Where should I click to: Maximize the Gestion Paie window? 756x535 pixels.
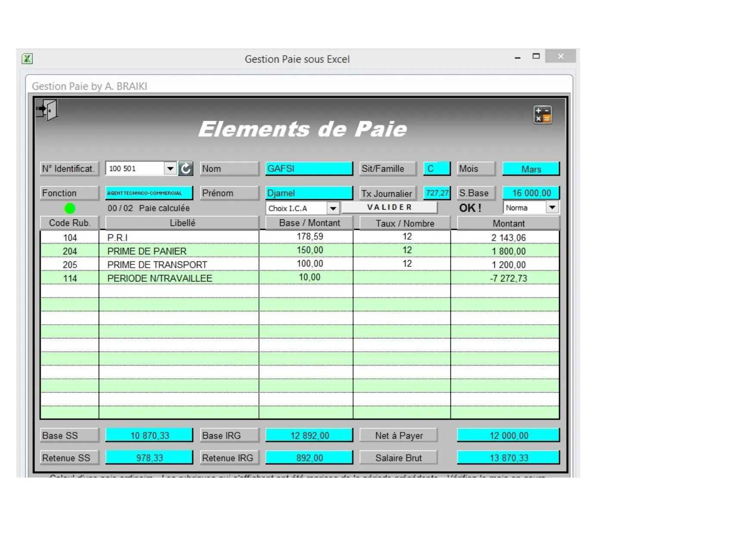point(536,56)
